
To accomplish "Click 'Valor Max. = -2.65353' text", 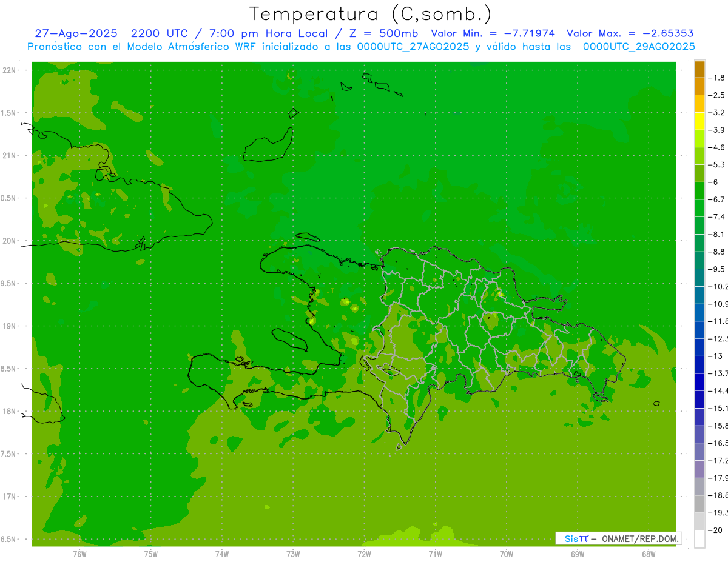I will [630, 34].
